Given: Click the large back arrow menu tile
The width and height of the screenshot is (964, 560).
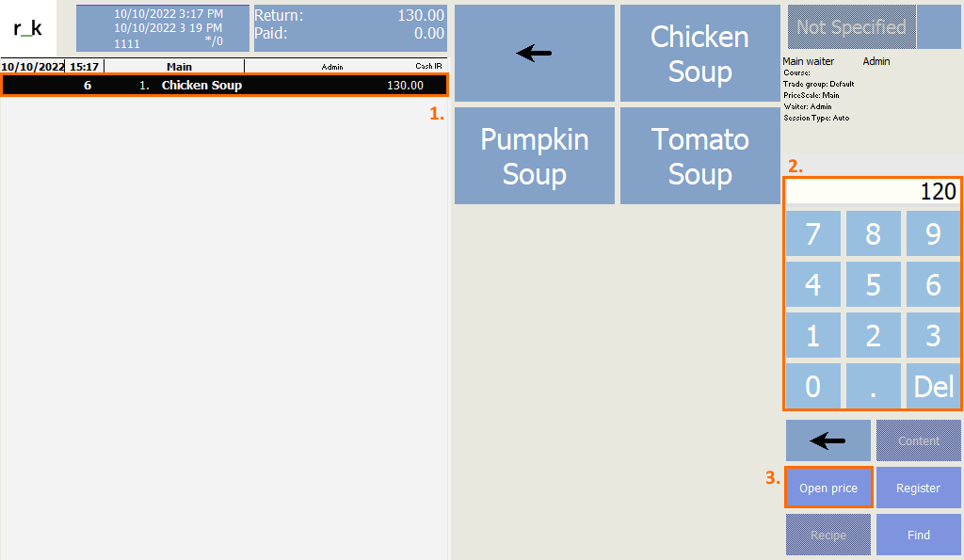Looking at the screenshot, I should 535,53.
